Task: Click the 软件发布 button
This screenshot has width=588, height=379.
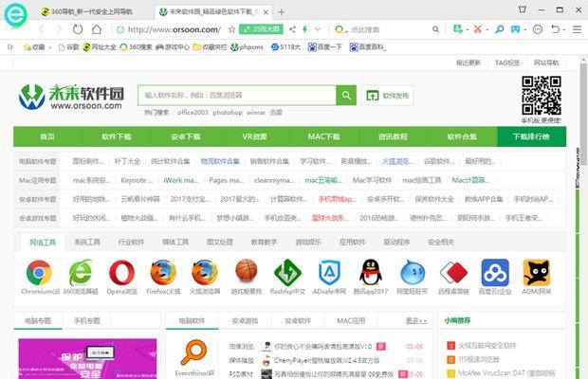Action: [387, 96]
